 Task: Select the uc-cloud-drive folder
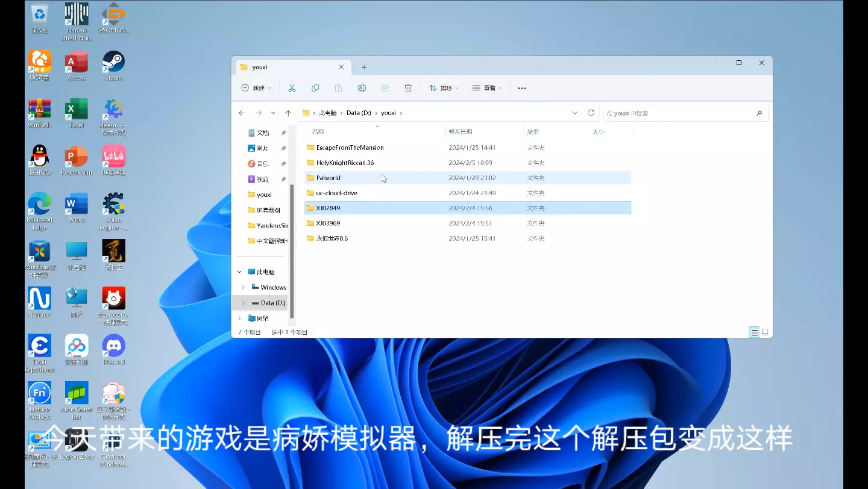468,193
